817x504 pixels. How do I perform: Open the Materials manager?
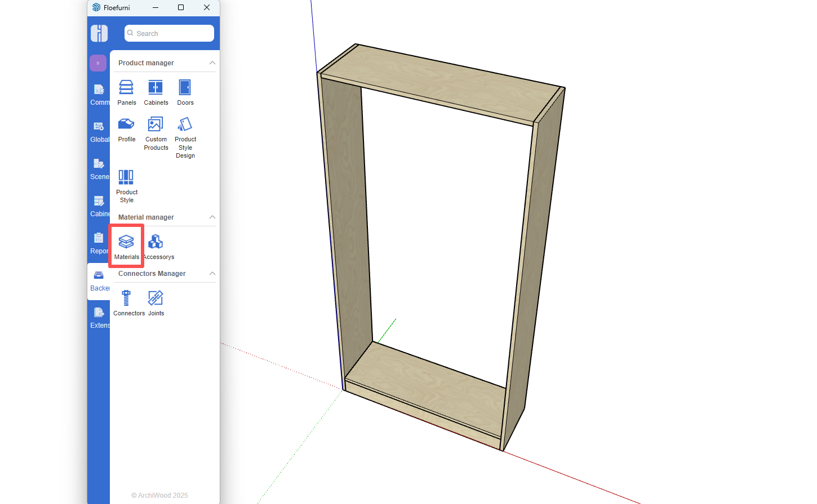click(126, 247)
